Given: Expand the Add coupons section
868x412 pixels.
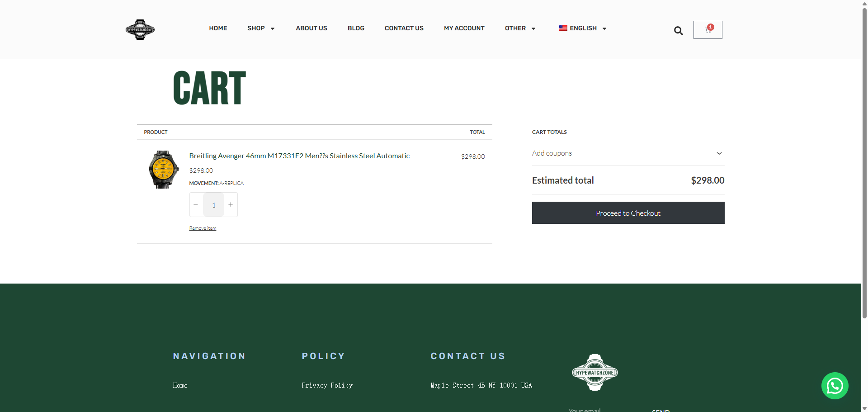Looking at the screenshot, I should (x=628, y=153).
